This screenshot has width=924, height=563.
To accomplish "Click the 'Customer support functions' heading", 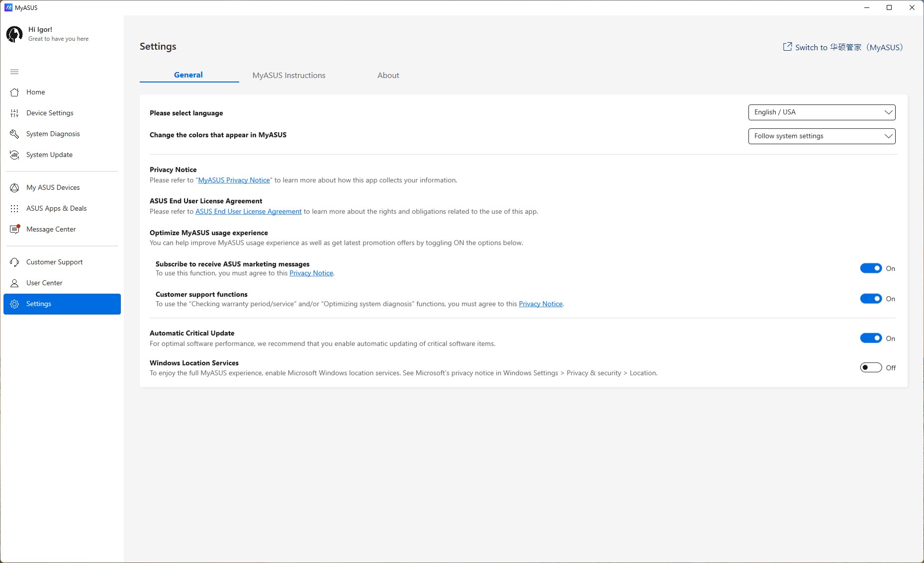I will [x=201, y=294].
